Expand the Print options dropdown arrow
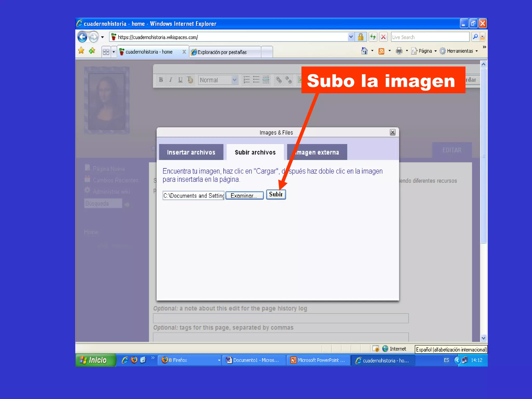Viewport: 532px width, 399px height. (407, 51)
